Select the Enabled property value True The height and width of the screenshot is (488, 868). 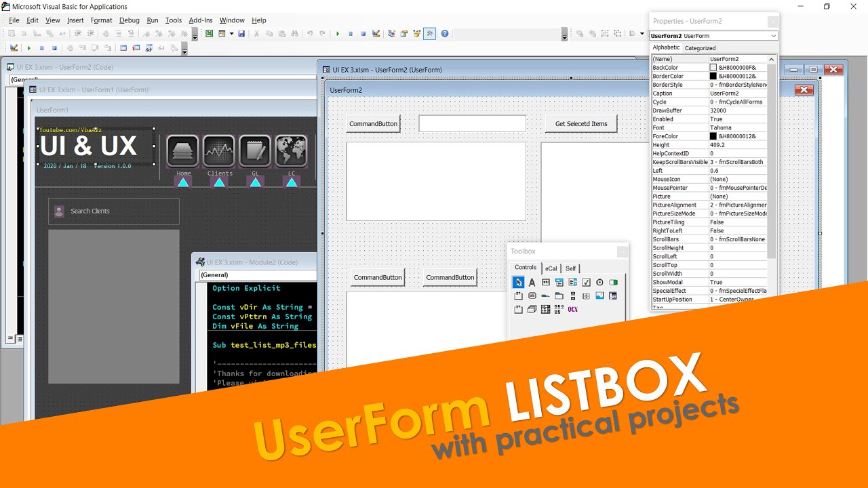[x=738, y=119]
